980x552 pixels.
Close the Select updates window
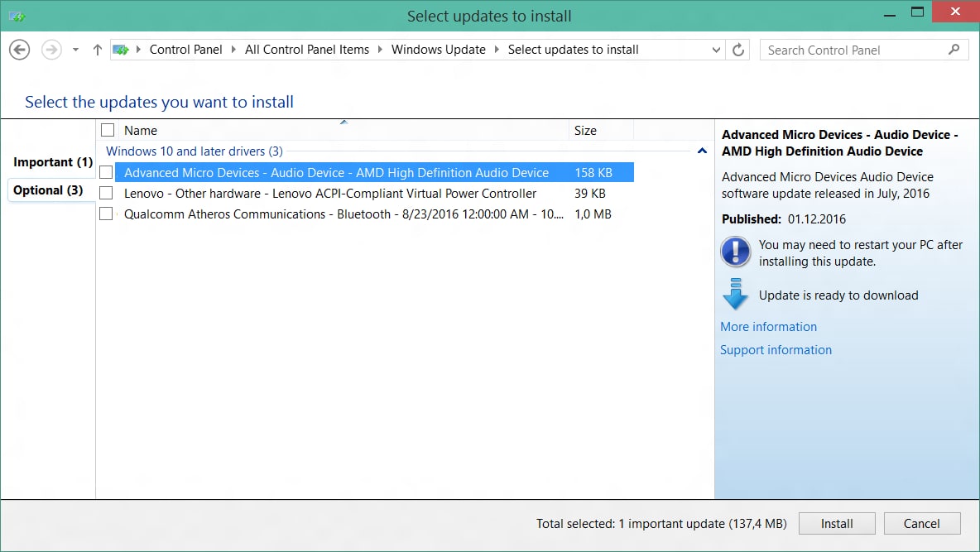tap(955, 12)
